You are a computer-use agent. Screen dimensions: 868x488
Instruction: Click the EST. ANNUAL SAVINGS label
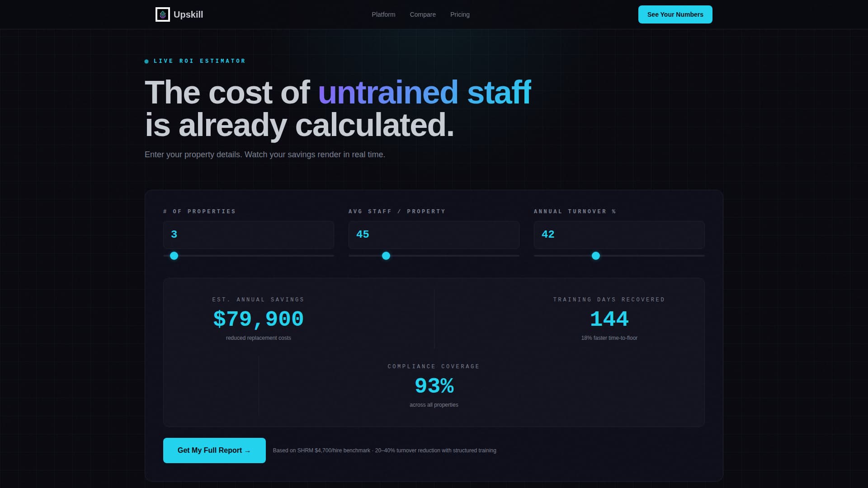point(259,300)
